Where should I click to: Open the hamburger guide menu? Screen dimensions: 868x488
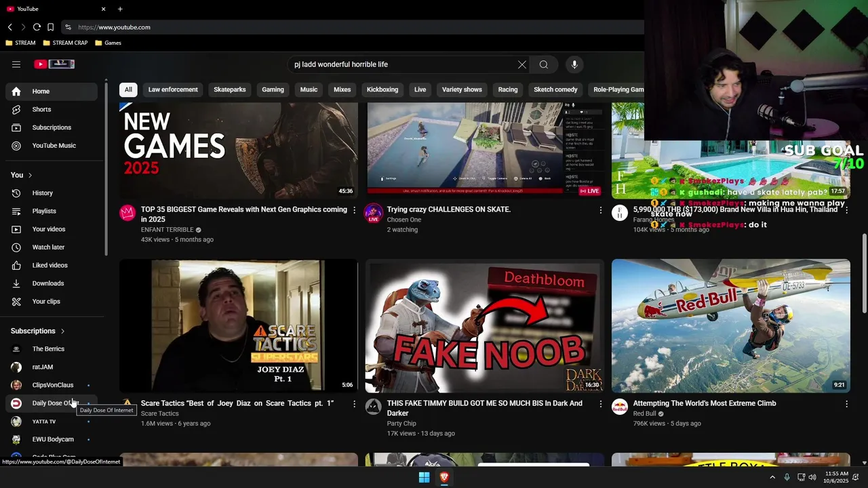[x=16, y=64]
